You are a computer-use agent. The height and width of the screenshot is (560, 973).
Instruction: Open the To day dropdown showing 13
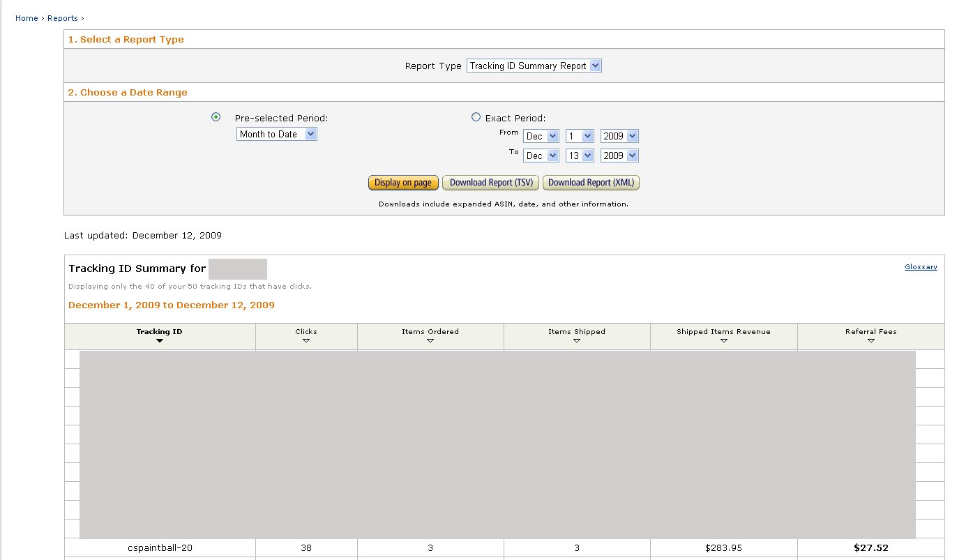(x=580, y=156)
